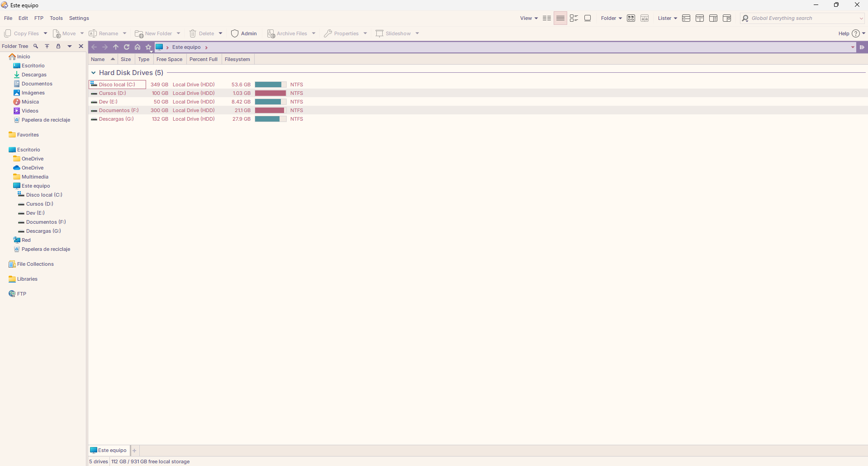Click the Refresh icon in the path bar
Viewport: 868px width, 466px height.
127,47
